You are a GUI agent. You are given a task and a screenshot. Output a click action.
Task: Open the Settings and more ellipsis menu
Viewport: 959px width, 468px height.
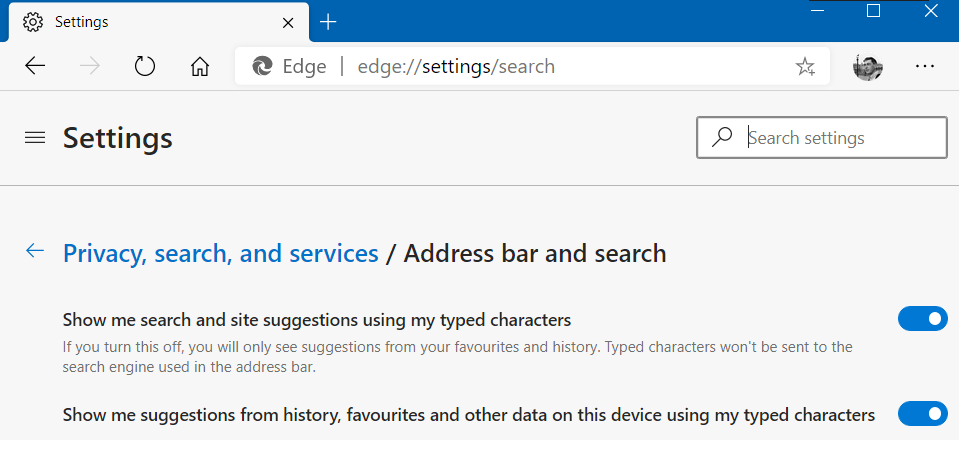coord(925,66)
